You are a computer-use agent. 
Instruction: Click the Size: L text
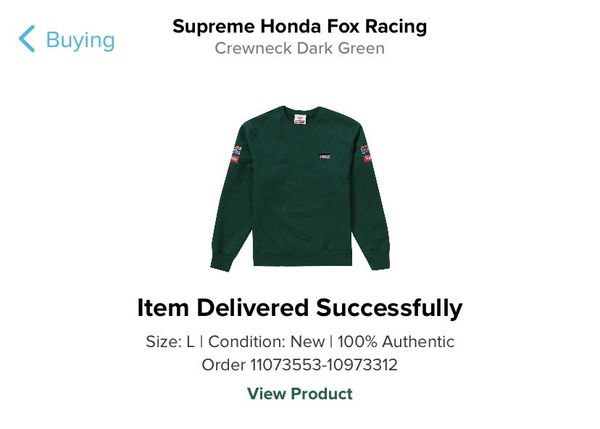170,341
